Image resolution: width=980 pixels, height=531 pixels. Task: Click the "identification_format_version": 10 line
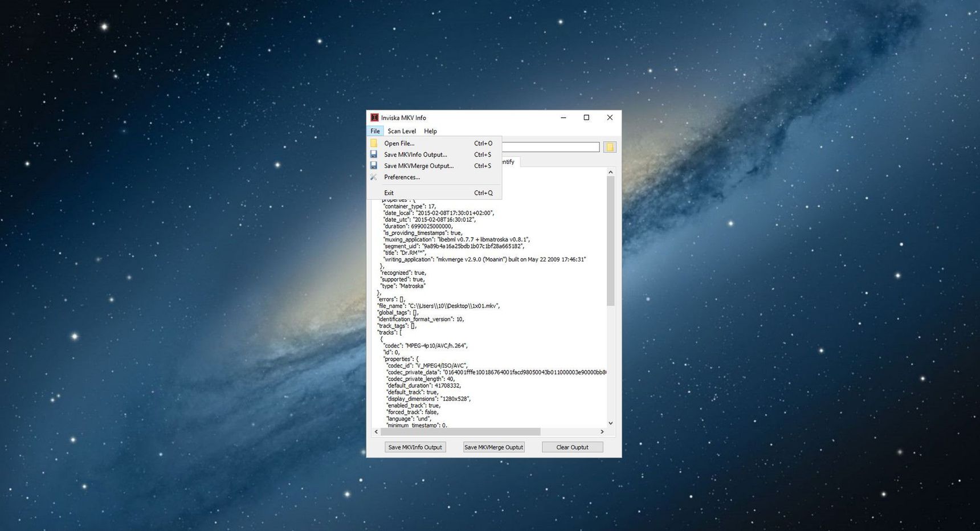tap(420, 320)
